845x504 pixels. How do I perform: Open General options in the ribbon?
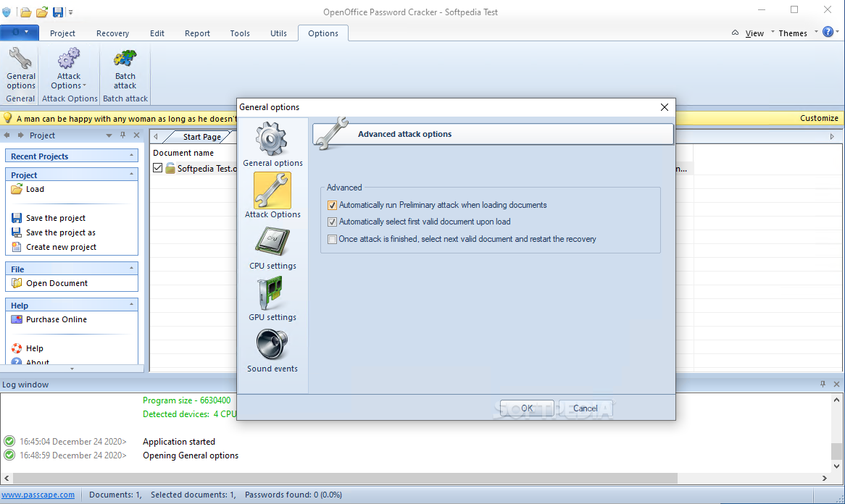click(21, 69)
